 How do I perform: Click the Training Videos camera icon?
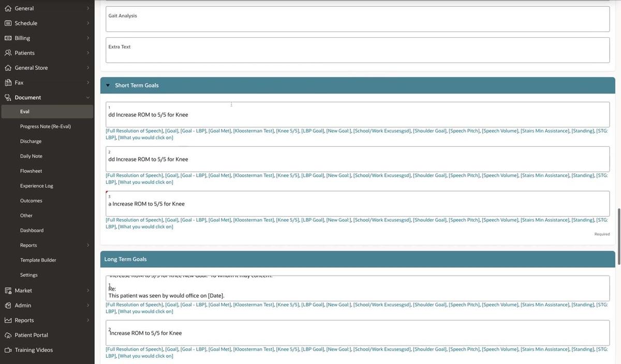(x=8, y=350)
